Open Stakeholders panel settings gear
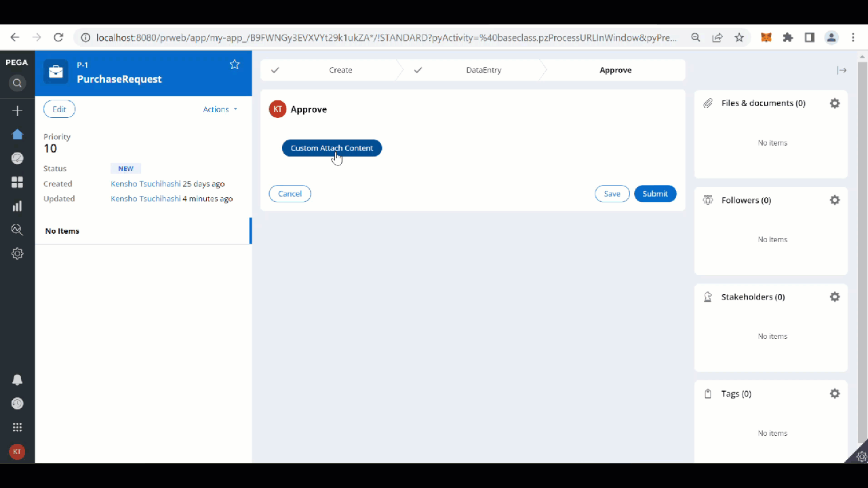 pyautogui.click(x=835, y=296)
